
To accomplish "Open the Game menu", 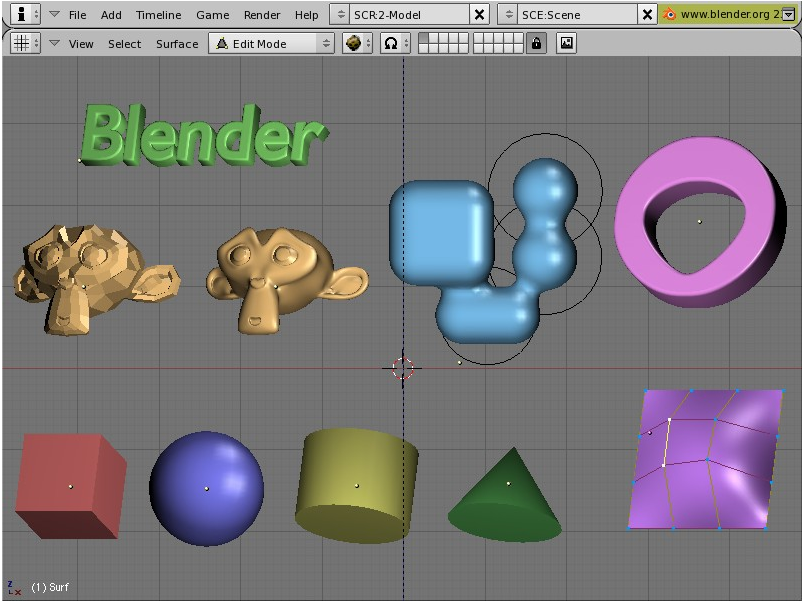I will [213, 15].
